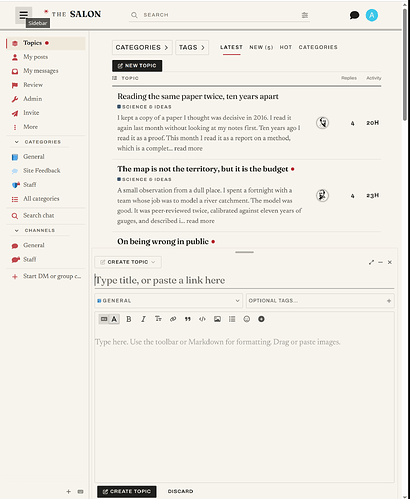Click Search chat in sidebar
Viewport: 410px width, 499px height.
(x=46, y=216)
